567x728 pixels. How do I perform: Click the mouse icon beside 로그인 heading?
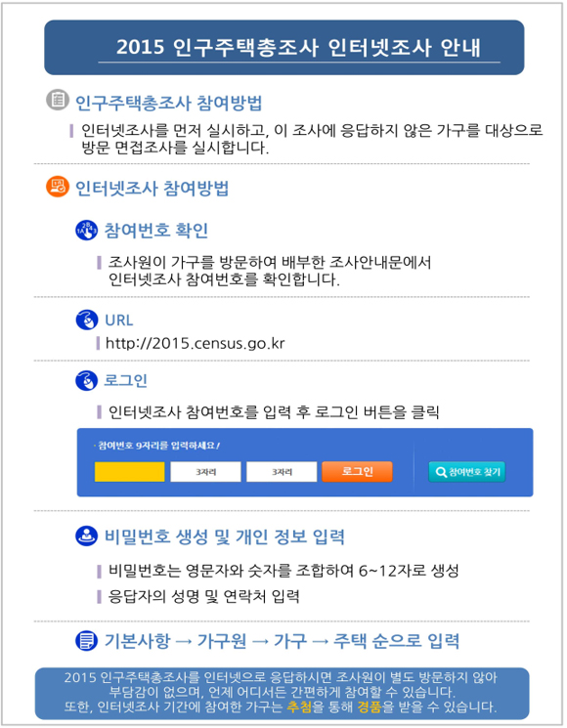[86, 381]
